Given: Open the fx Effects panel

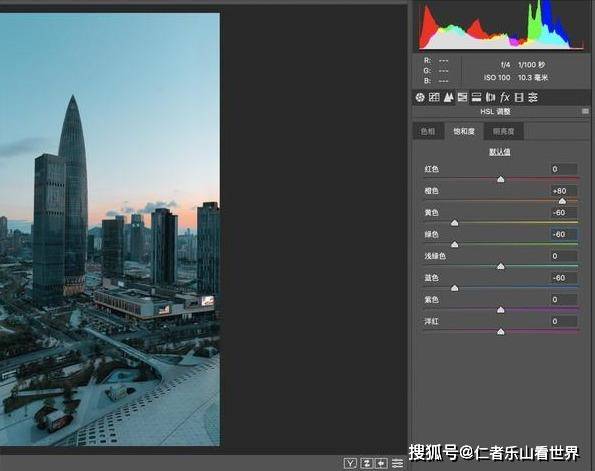Looking at the screenshot, I should click(x=505, y=98).
